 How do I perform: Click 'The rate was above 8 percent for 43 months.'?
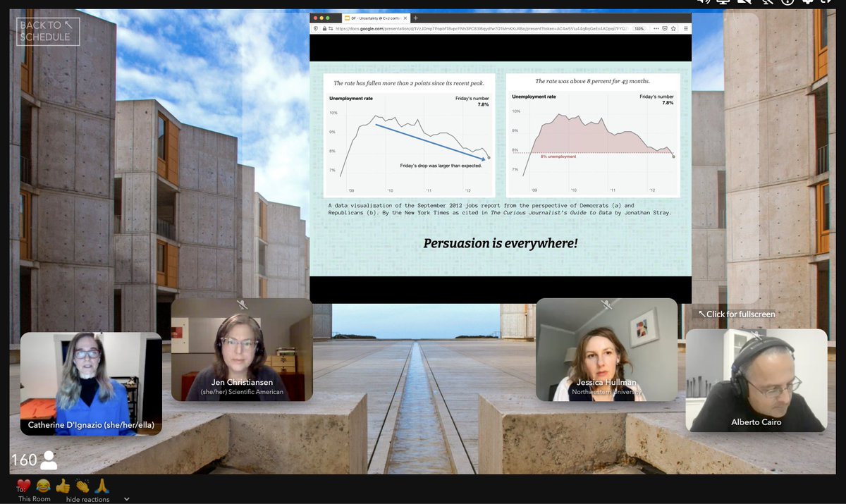click(x=592, y=81)
